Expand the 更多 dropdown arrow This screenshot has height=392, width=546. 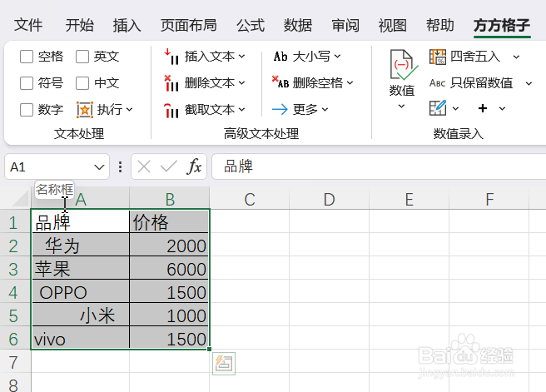coord(325,110)
